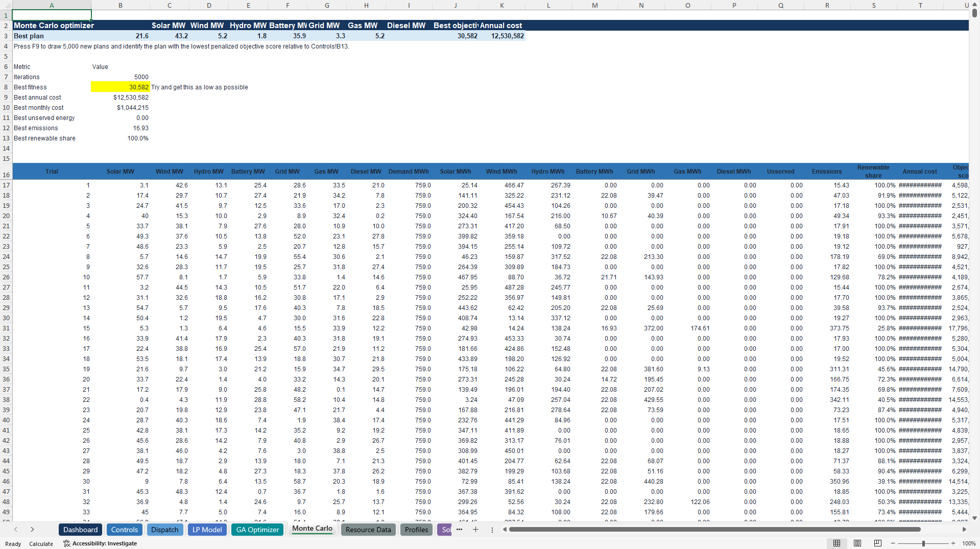
Task: Select renewable share 25.8% in trial 15
Action: [x=874, y=328]
